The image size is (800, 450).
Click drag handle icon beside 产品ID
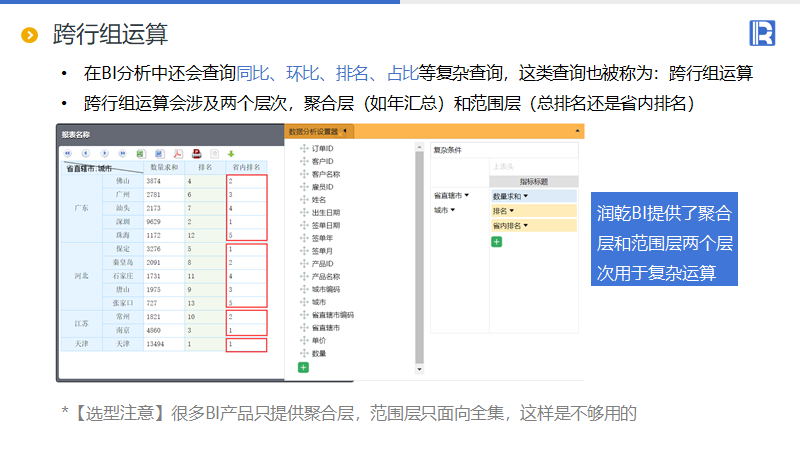tap(304, 263)
